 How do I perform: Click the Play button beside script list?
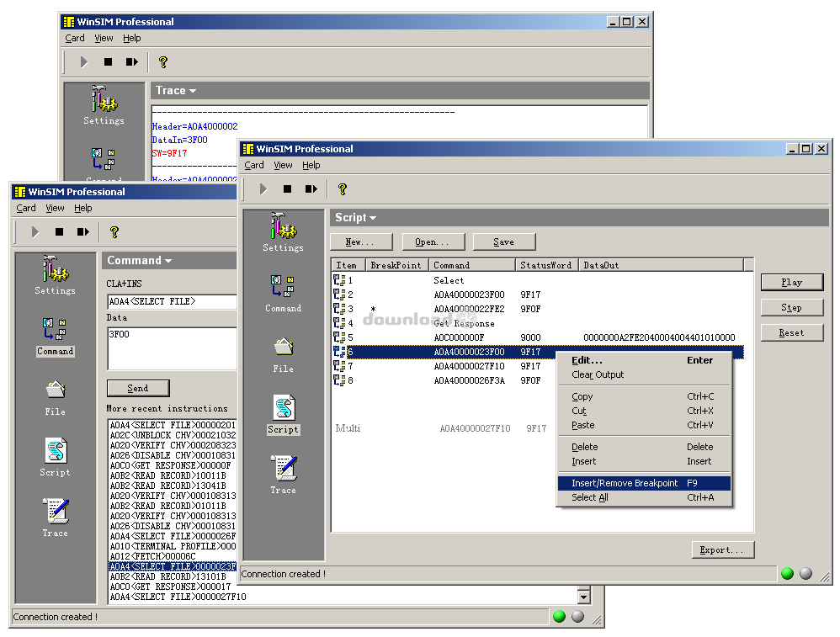(792, 283)
